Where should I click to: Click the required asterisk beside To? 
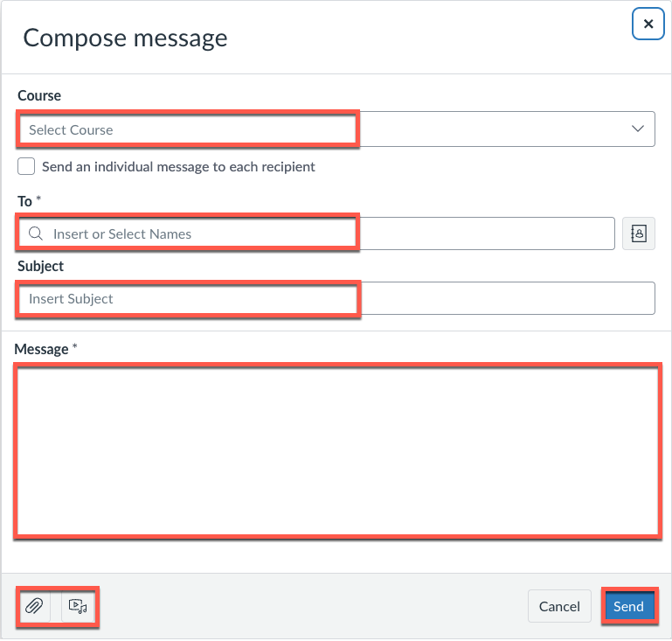[38, 200]
